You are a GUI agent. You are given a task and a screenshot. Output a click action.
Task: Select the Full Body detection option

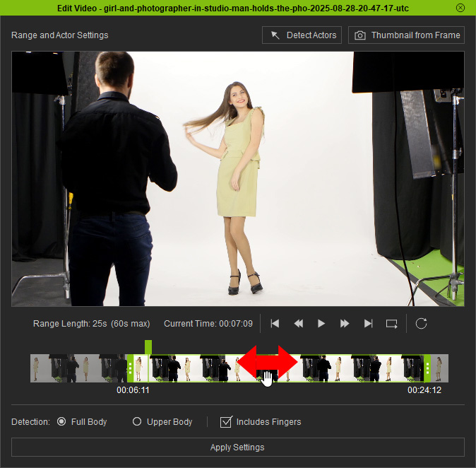[x=61, y=421]
